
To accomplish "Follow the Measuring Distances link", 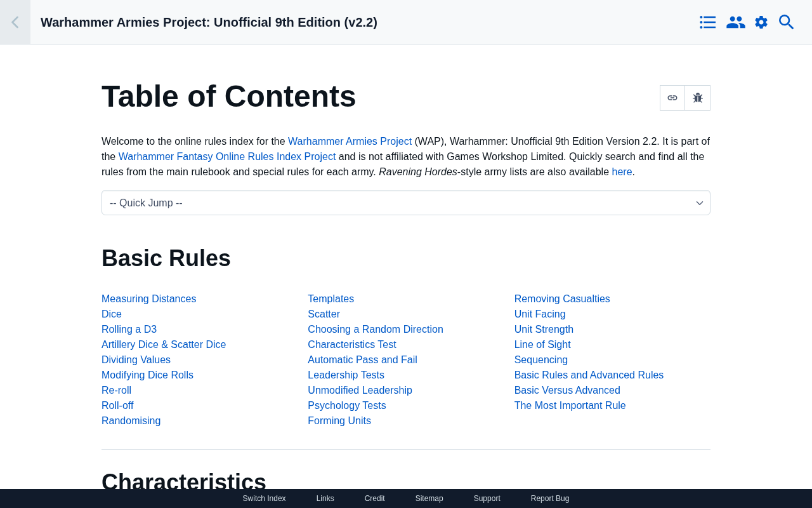I will click(148, 299).
